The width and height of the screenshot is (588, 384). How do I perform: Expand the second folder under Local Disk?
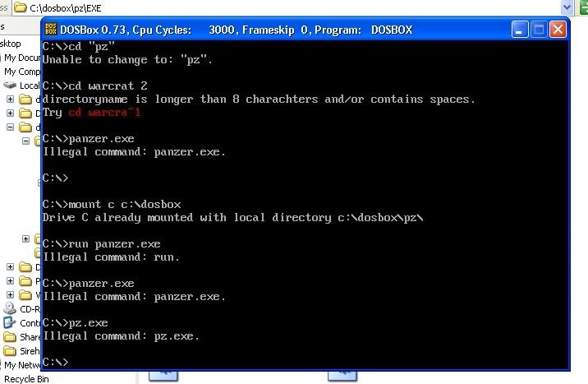[x=11, y=113]
